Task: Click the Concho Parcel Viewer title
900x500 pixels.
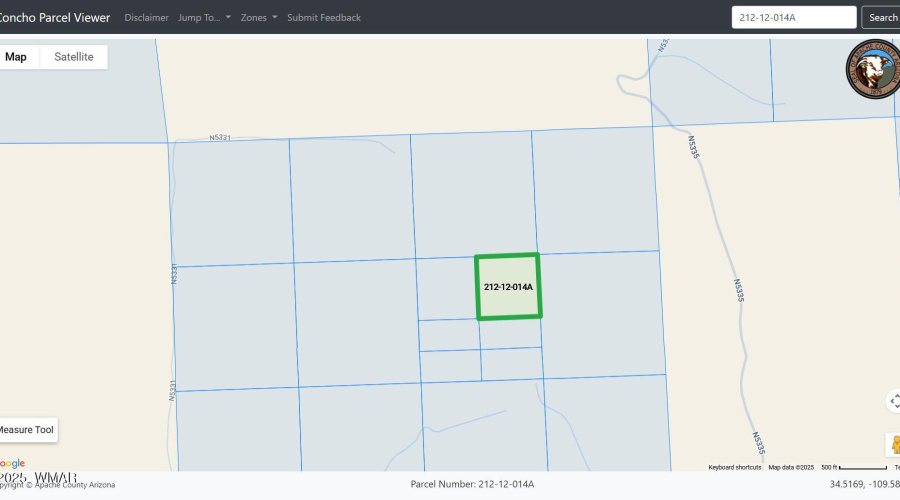Action: point(54,18)
